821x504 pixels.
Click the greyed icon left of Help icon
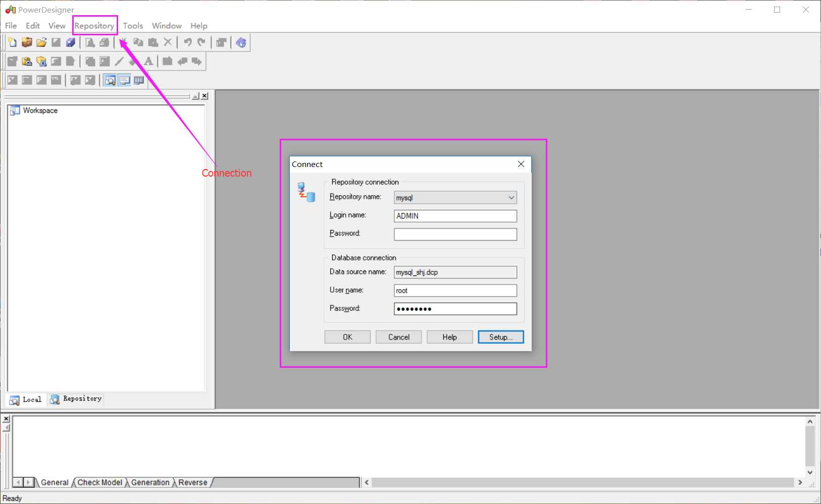(221, 42)
